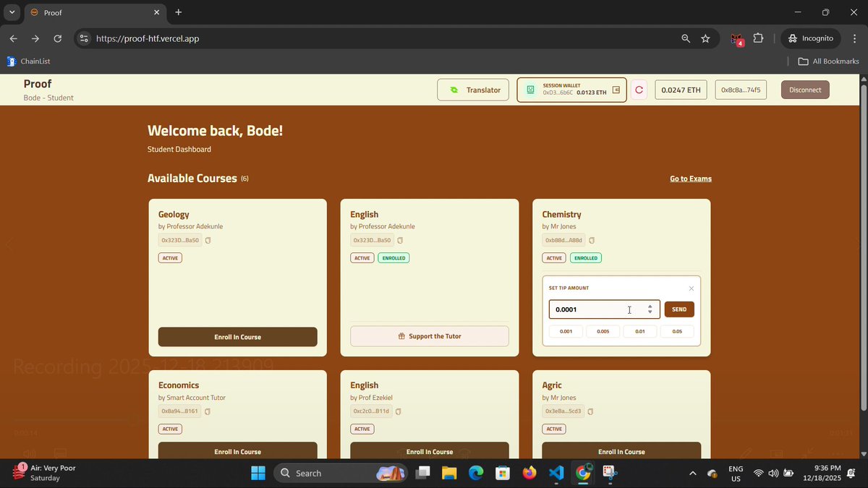Image resolution: width=868 pixels, height=488 pixels.
Task: Click the Incognito profile button
Action: tap(810, 38)
